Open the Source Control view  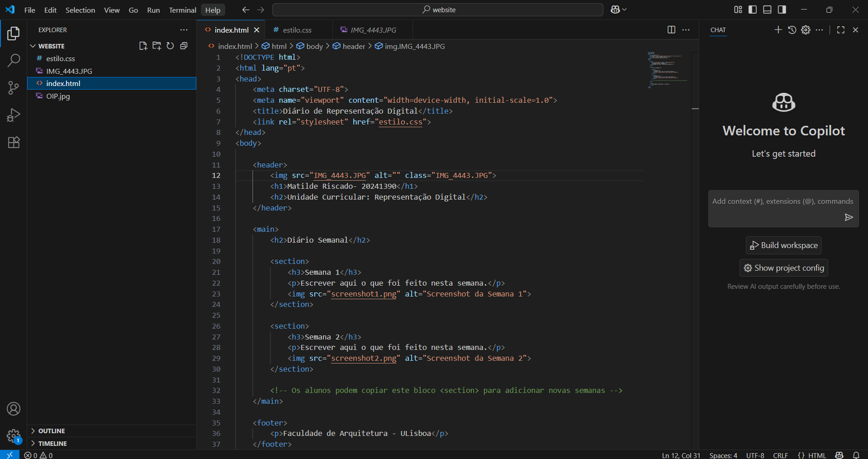14,88
